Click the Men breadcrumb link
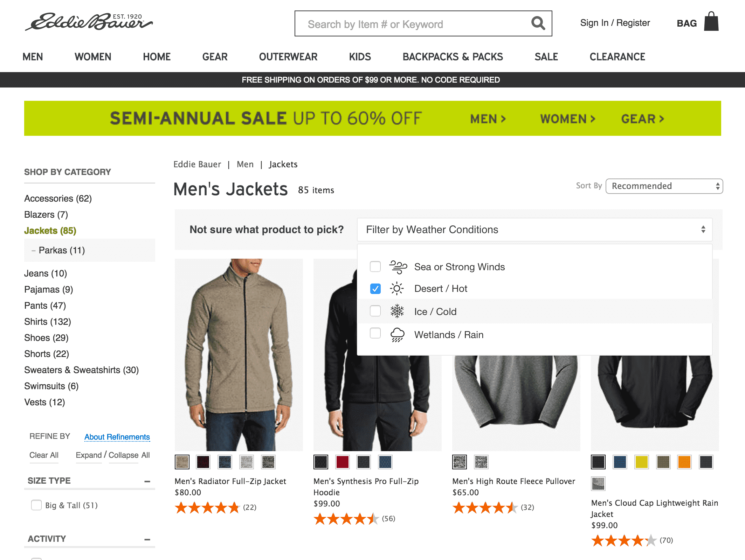 (245, 164)
